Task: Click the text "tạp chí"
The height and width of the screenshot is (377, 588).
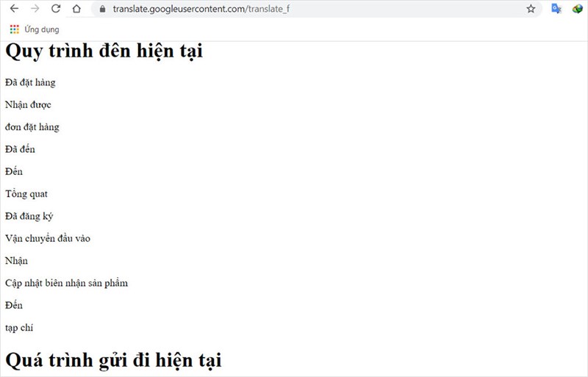Action: point(19,328)
